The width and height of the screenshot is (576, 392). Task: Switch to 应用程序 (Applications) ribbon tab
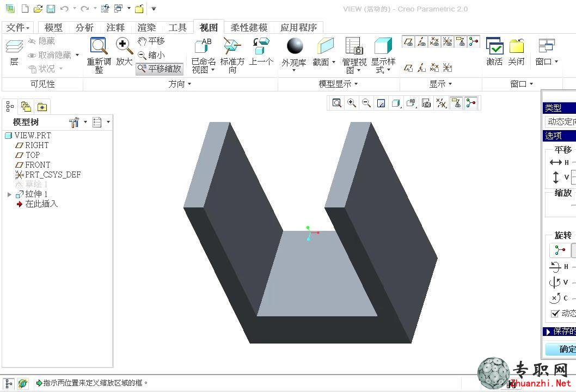pos(299,28)
